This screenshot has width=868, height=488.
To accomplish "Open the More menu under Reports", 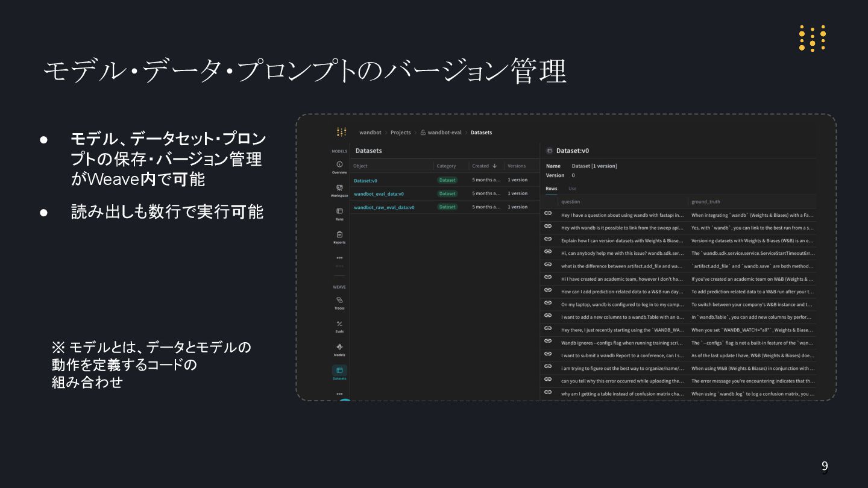I will (x=339, y=258).
